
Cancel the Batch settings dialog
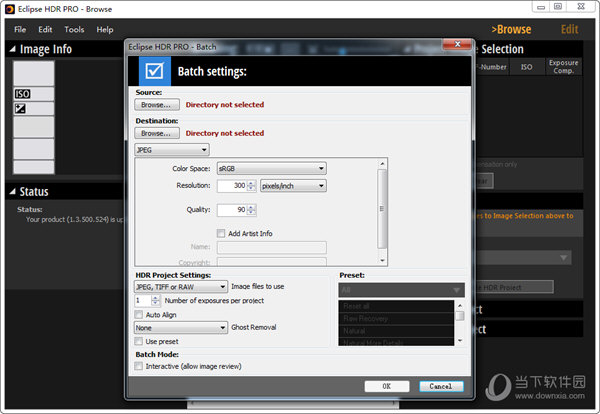441,386
